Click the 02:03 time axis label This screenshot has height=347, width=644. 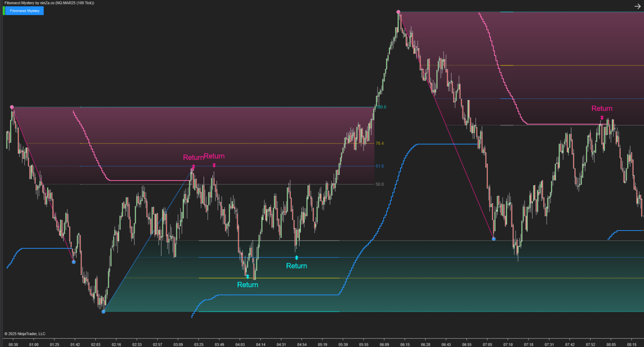(x=96, y=345)
